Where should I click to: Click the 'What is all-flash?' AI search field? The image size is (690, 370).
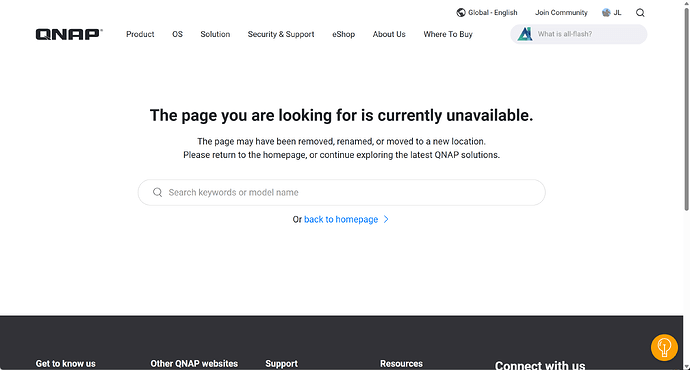(x=579, y=34)
